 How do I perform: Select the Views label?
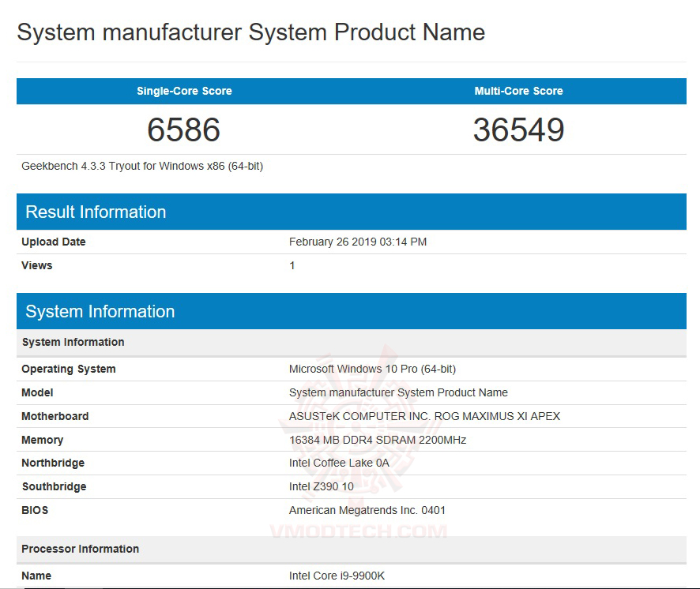[x=36, y=265]
